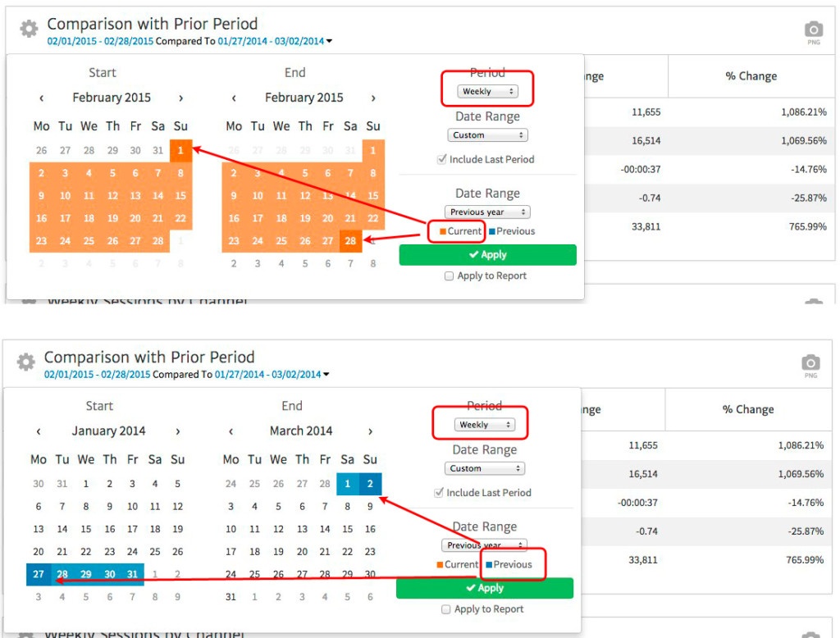The width and height of the screenshot is (840, 638).
Task: Toggle Apply to Report in the lower panel
Action: (445, 608)
